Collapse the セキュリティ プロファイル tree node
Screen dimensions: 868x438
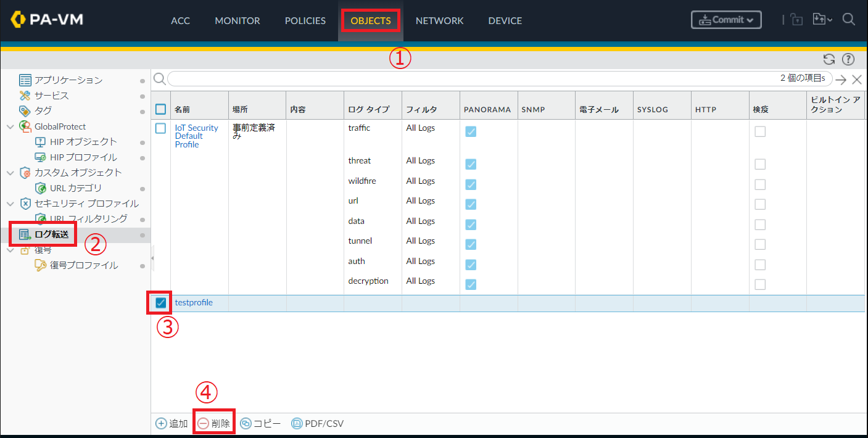[9, 204]
